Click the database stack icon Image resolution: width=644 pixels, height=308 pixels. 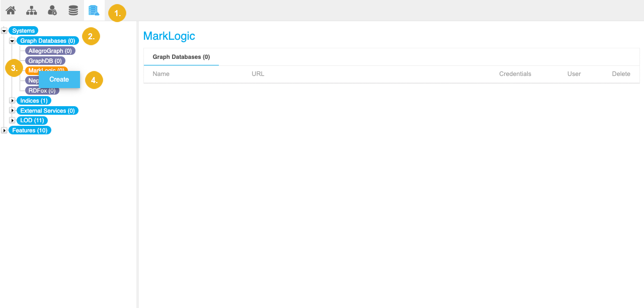pos(73,10)
